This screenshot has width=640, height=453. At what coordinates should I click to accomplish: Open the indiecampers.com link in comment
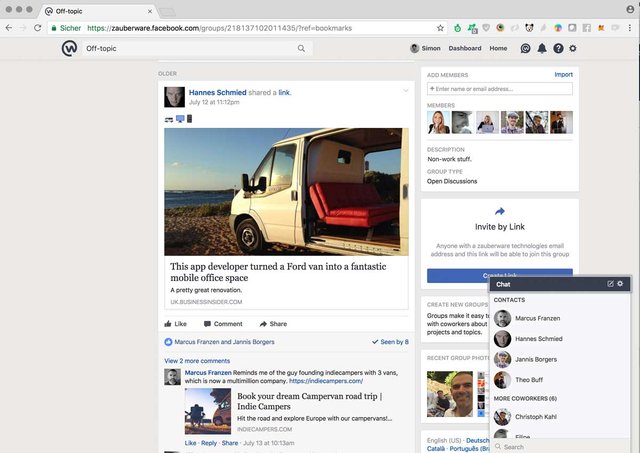coord(326,381)
